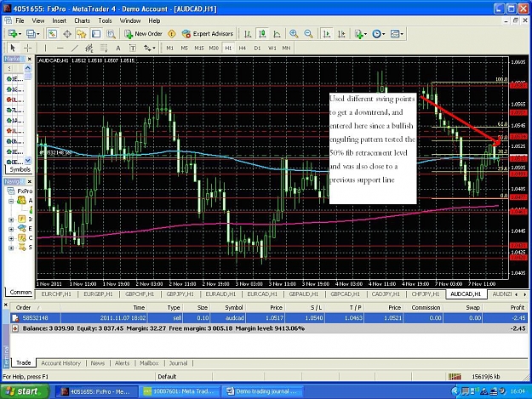Switch to the EURCHF,H1 chart tab
532x399 pixels.
[x=56, y=294]
